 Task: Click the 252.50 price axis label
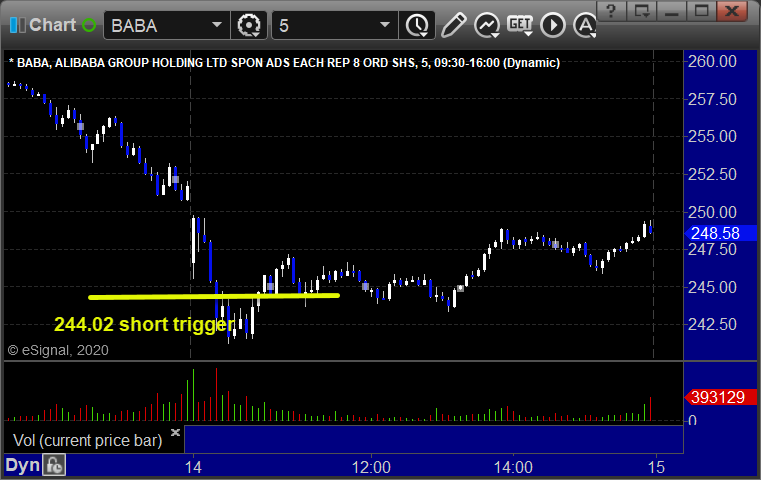pos(712,174)
